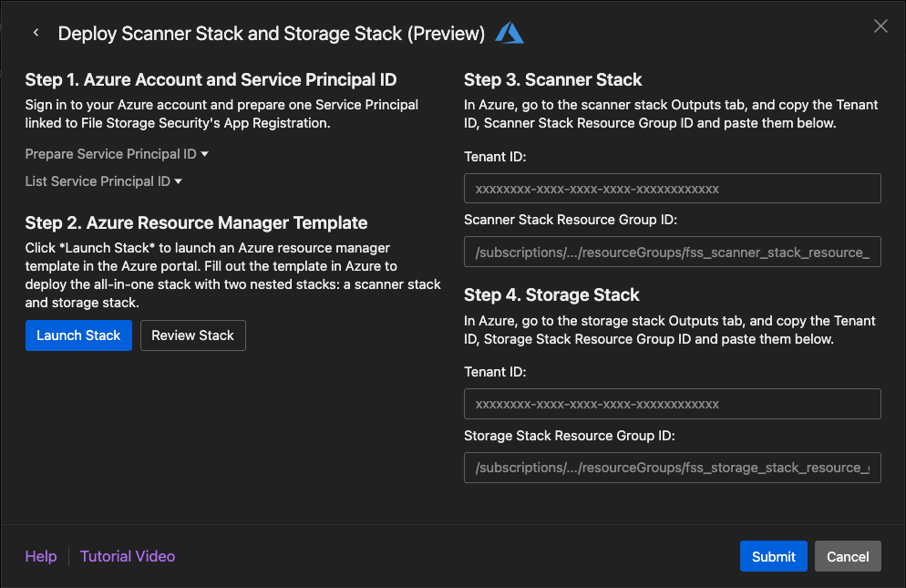Focus the Storage Stack Tenant ID field
This screenshot has width=906, height=588.
672,404
